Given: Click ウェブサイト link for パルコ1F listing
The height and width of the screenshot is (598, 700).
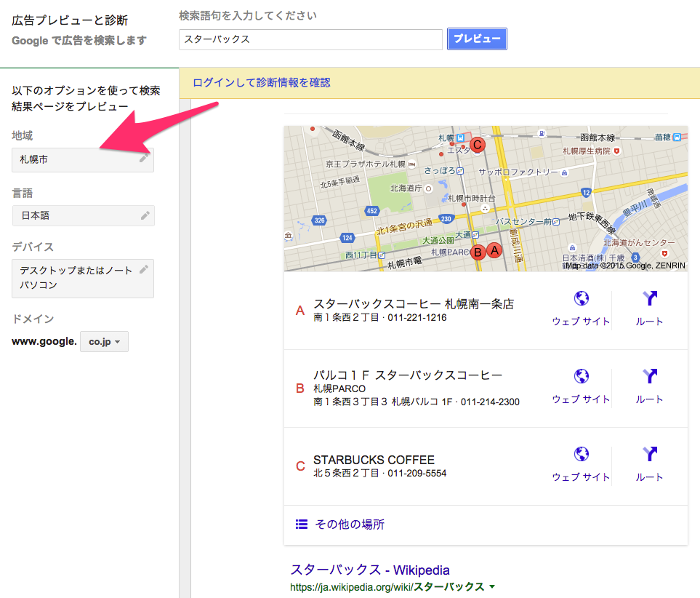Looking at the screenshot, I should 581,399.
